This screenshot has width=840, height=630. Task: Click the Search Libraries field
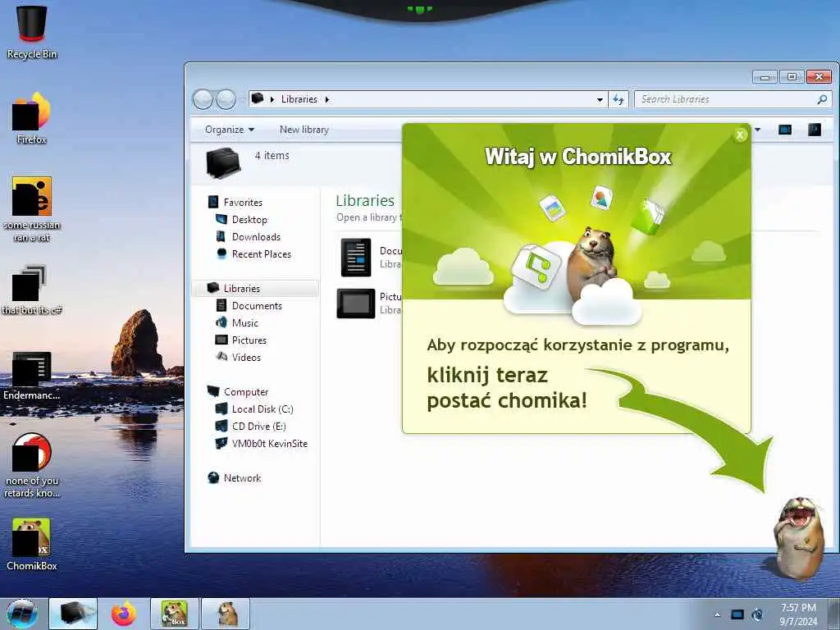(733, 99)
